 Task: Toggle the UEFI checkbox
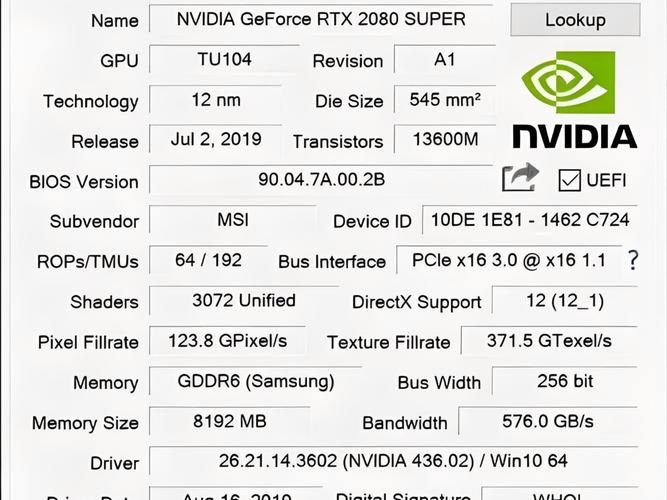(x=569, y=180)
